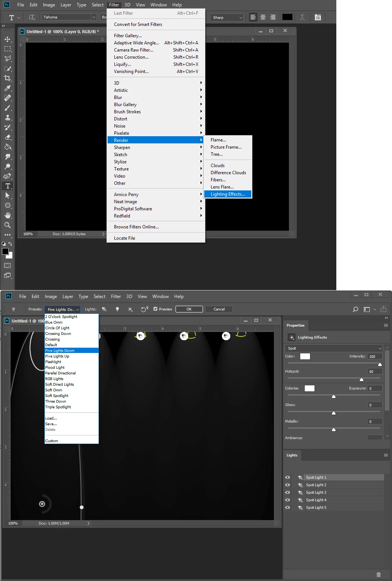Viewport: 392px width, 581px height.
Task: Click Cancel in Lighting Effects options bar
Action: tap(219, 309)
